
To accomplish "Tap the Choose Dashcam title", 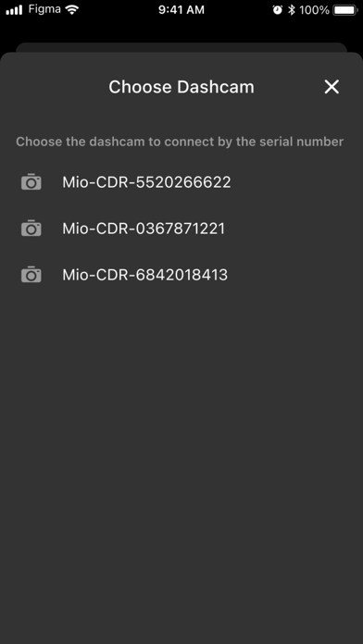I will point(181,87).
